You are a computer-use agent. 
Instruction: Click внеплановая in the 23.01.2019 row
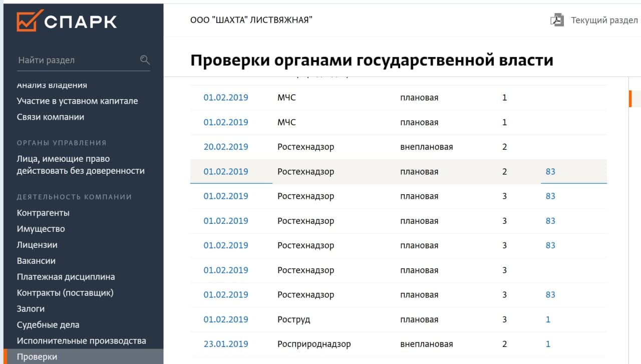pyautogui.click(x=427, y=344)
